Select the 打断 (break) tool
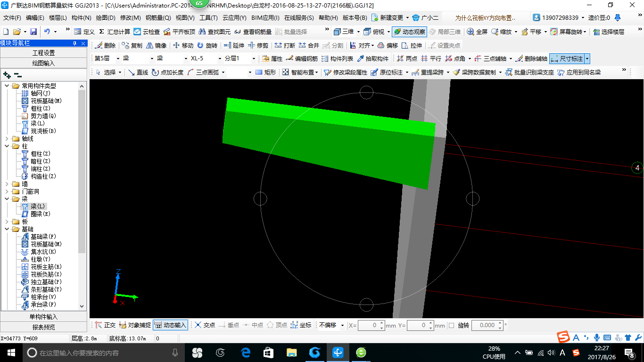The height and width of the screenshot is (362, 644). pyautogui.click(x=285, y=46)
